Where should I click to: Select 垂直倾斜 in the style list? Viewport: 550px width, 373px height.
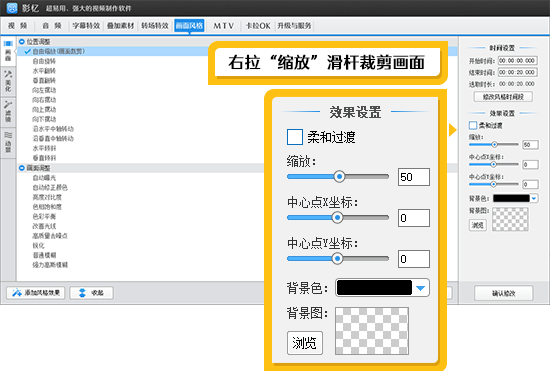click(x=44, y=158)
